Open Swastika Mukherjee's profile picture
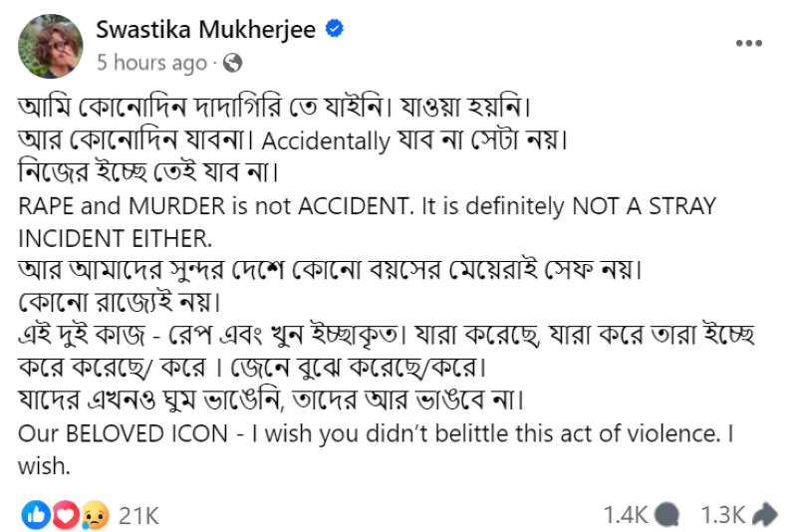Viewport: 797px width, 532px height. [50, 46]
